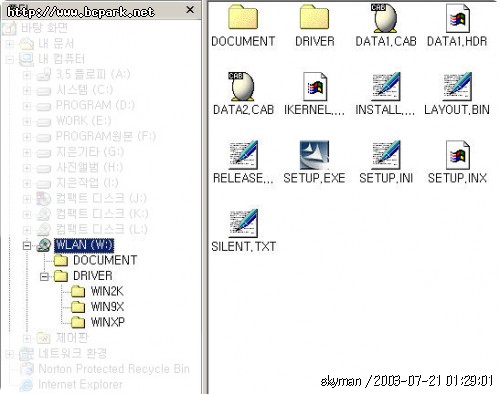Select 컴팩트 디스크 (K:) in tree

102,214
